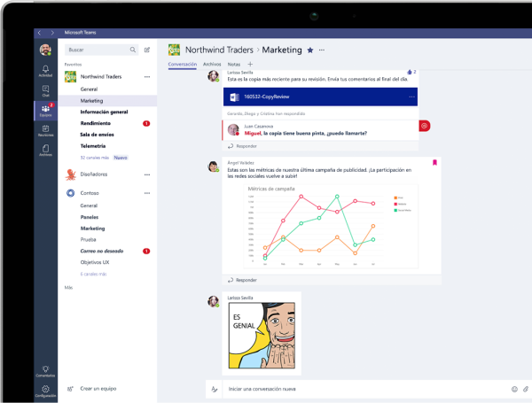The image size is (532, 403).
Task: Open the Reuniones calendar icon
Action: click(x=45, y=130)
